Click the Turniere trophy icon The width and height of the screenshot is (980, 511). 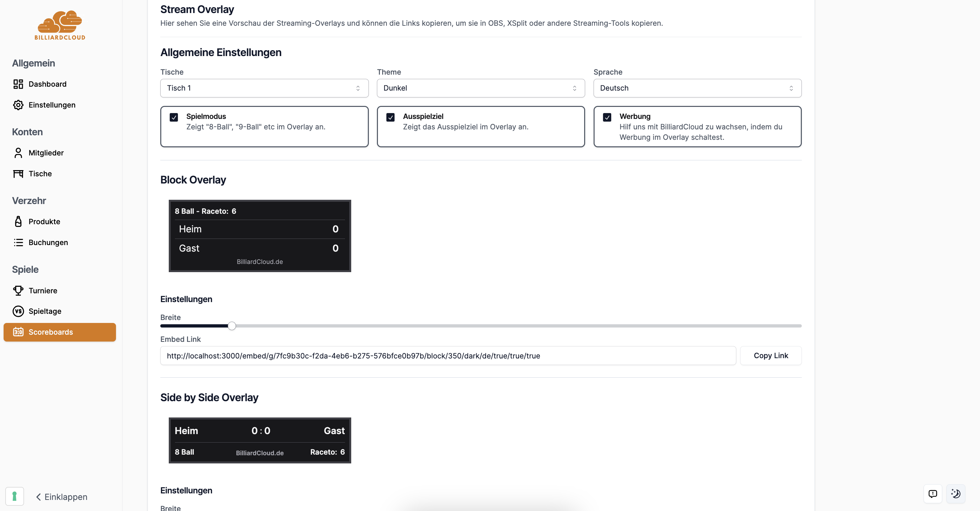coord(18,291)
